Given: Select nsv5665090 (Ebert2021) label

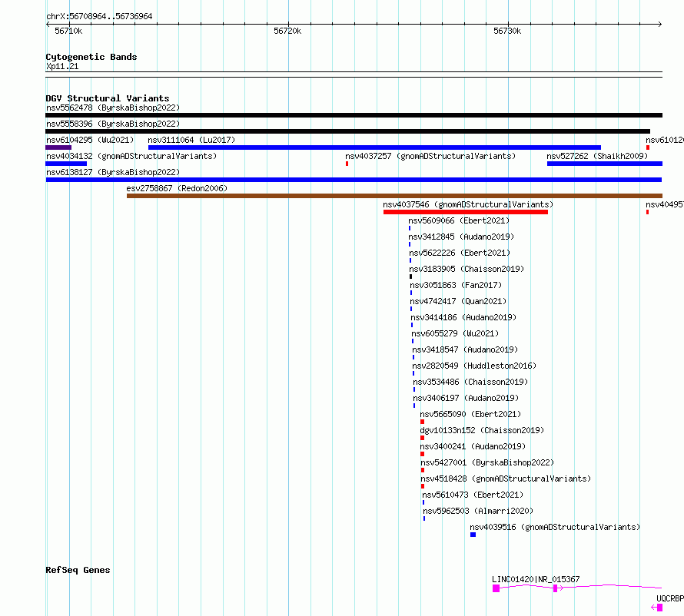Looking at the screenshot, I should [x=470, y=414].
